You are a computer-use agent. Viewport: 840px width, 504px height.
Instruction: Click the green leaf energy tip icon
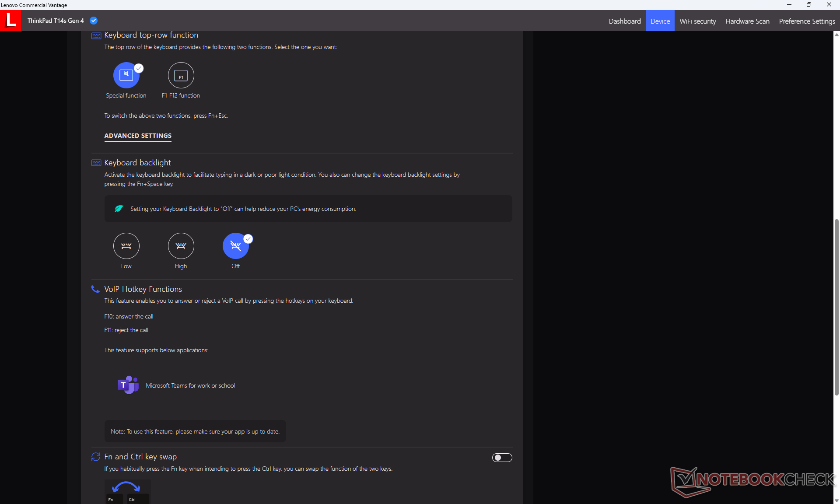tap(119, 209)
